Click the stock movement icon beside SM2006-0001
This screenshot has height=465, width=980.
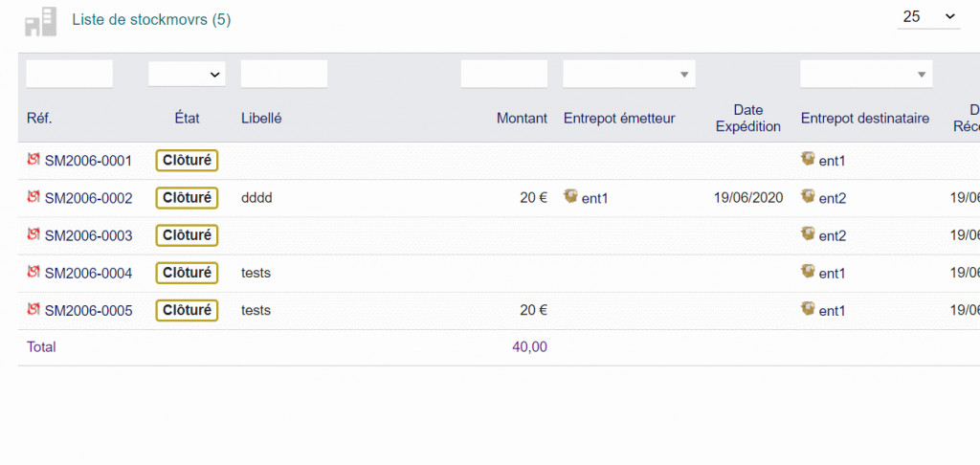coord(33,159)
